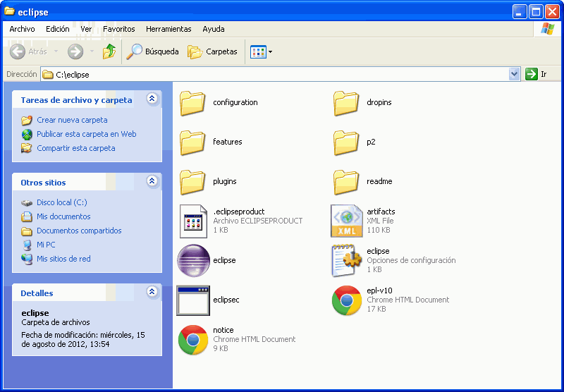Click the .eclipseproduct file icon
Image resolution: width=564 pixels, height=392 pixels.
pyautogui.click(x=193, y=221)
